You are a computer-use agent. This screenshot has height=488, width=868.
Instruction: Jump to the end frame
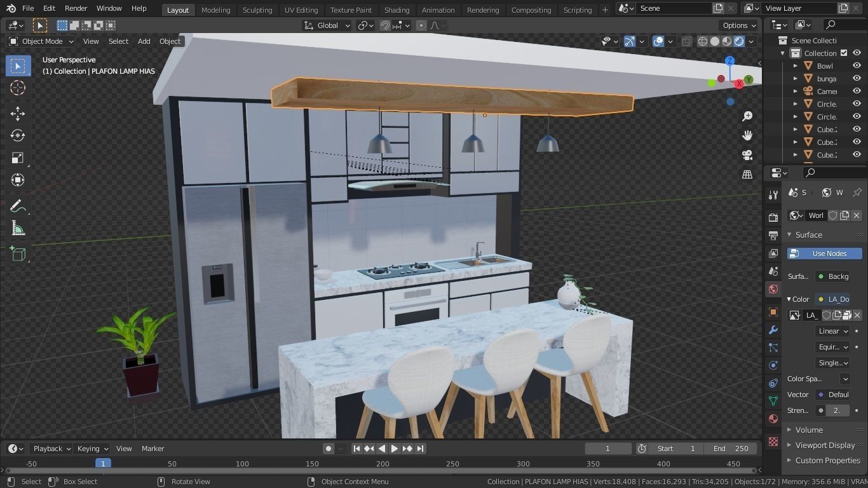pyautogui.click(x=419, y=449)
